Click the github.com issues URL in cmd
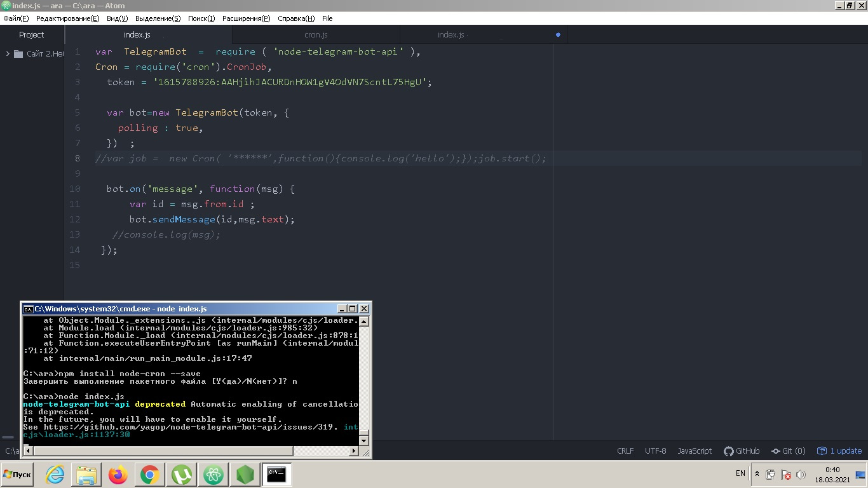The width and height of the screenshot is (868, 488). click(191, 427)
